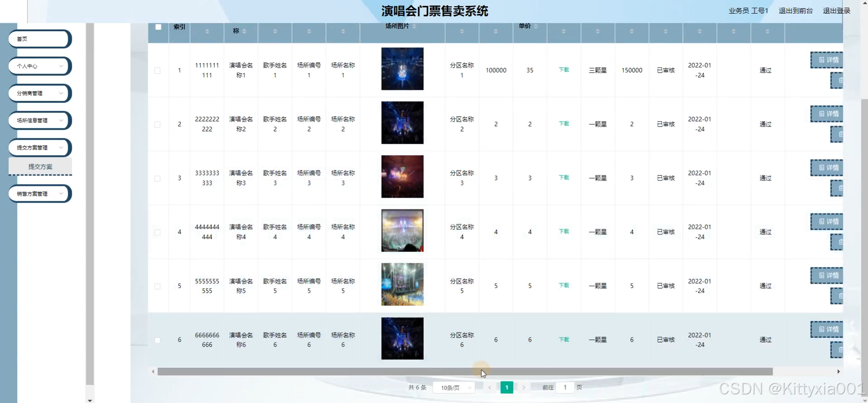Image resolution: width=868 pixels, height=403 pixels.
Task: Sort by the 单价 column using its arrows
Action: (536, 26)
